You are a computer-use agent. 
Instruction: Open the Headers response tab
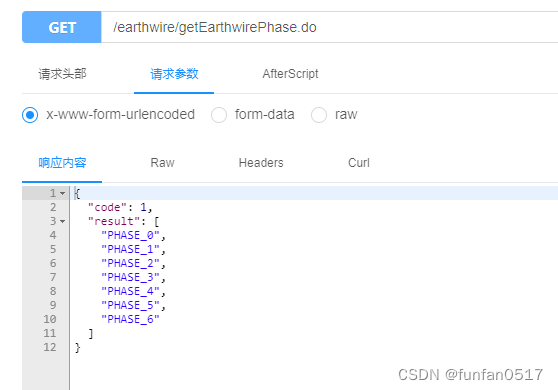click(x=261, y=163)
